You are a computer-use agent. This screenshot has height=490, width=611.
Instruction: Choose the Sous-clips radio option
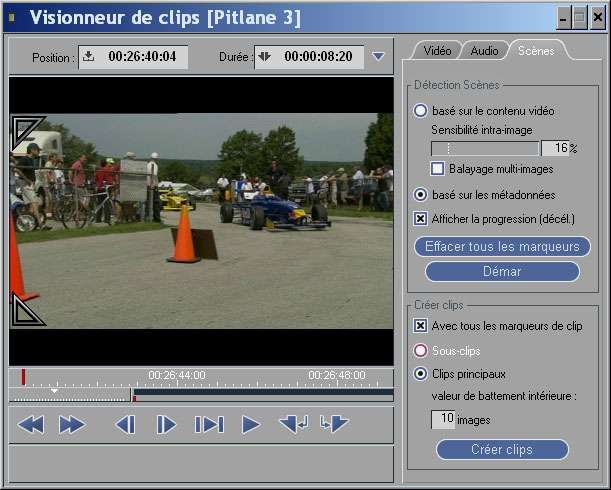[x=420, y=350]
